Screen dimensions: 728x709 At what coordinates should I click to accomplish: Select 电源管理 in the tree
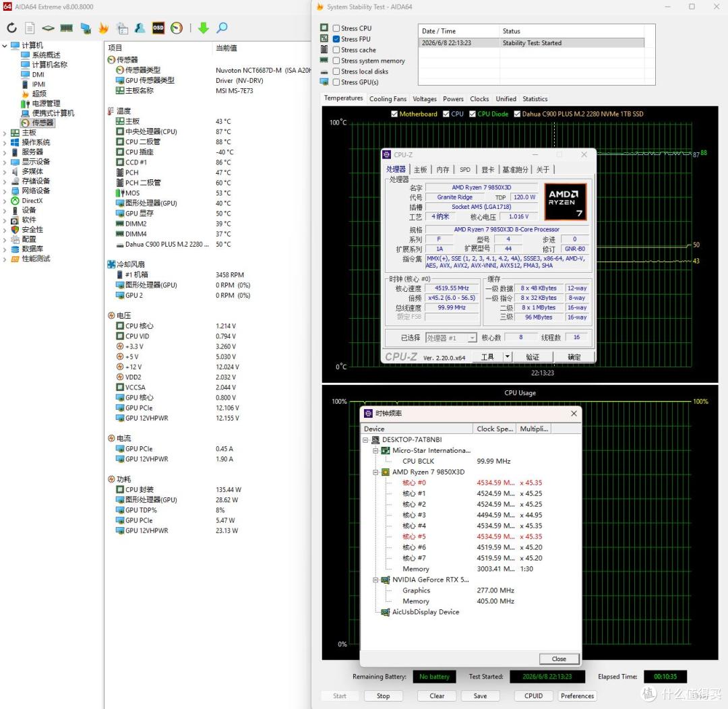coord(46,104)
